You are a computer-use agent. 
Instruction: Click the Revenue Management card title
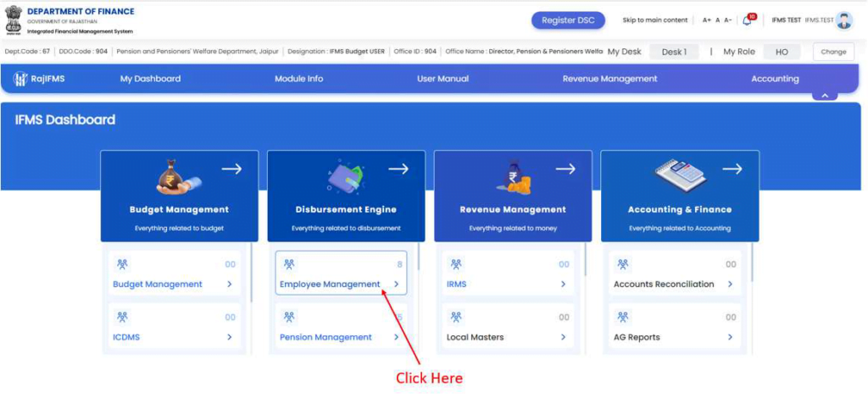513,210
